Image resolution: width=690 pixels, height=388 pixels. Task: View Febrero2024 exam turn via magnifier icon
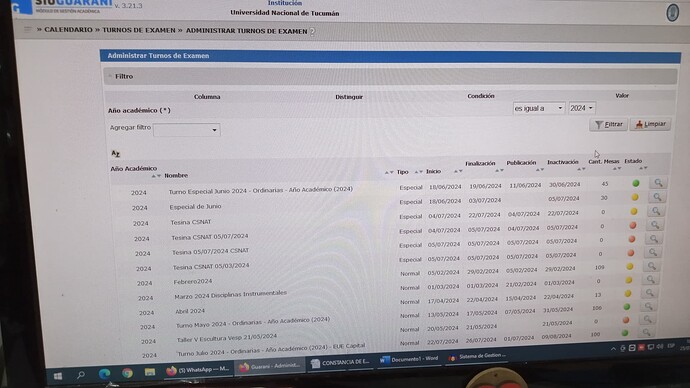(651, 266)
